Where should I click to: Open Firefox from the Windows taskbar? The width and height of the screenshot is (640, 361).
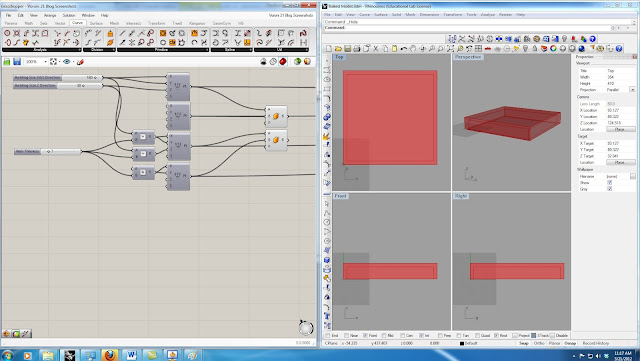(110, 355)
